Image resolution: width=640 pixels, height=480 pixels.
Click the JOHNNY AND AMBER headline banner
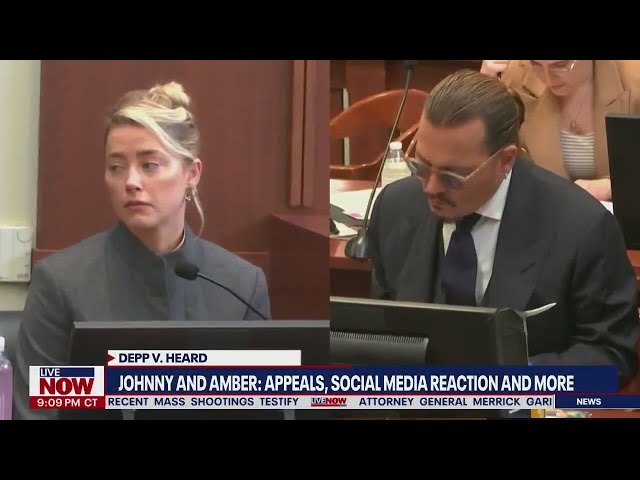pos(362,382)
